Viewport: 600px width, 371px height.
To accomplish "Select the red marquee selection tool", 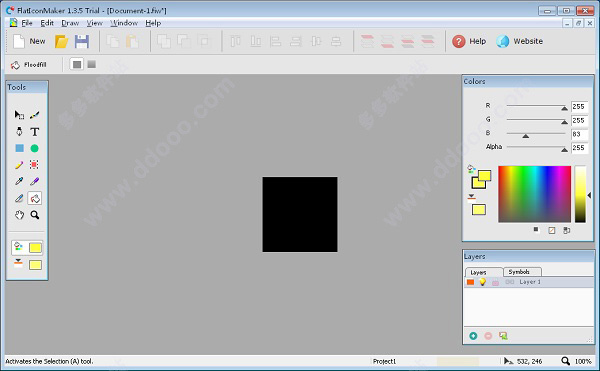I will [34, 164].
